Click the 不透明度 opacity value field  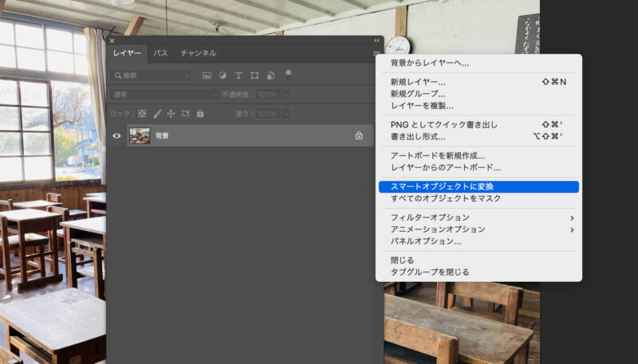click(267, 95)
